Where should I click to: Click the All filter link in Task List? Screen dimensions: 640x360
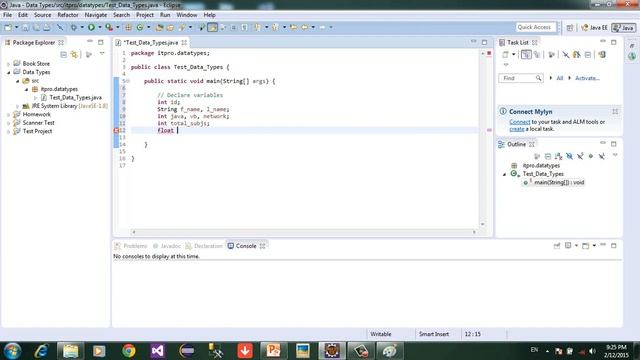[x=560, y=78]
